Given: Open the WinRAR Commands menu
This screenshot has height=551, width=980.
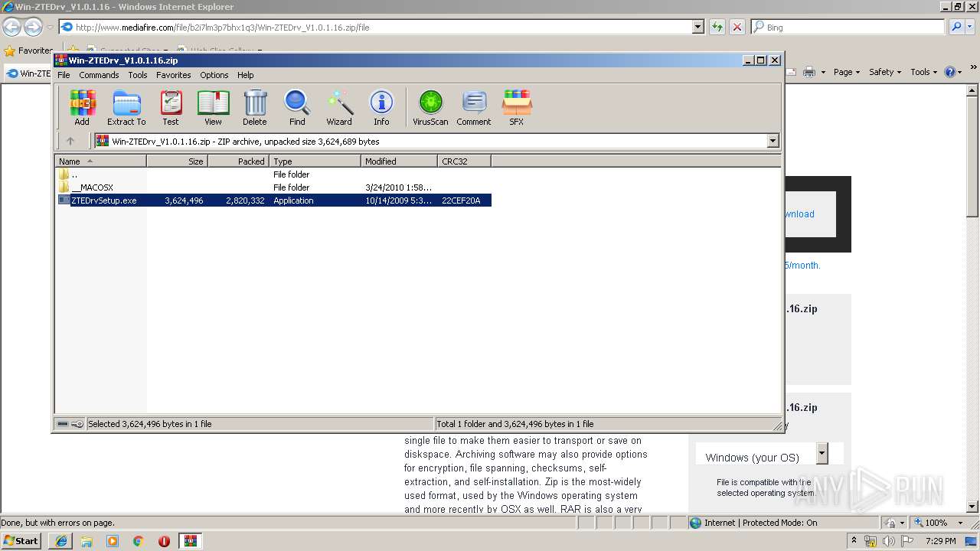Looking at the screenshot, I should 99,75.
